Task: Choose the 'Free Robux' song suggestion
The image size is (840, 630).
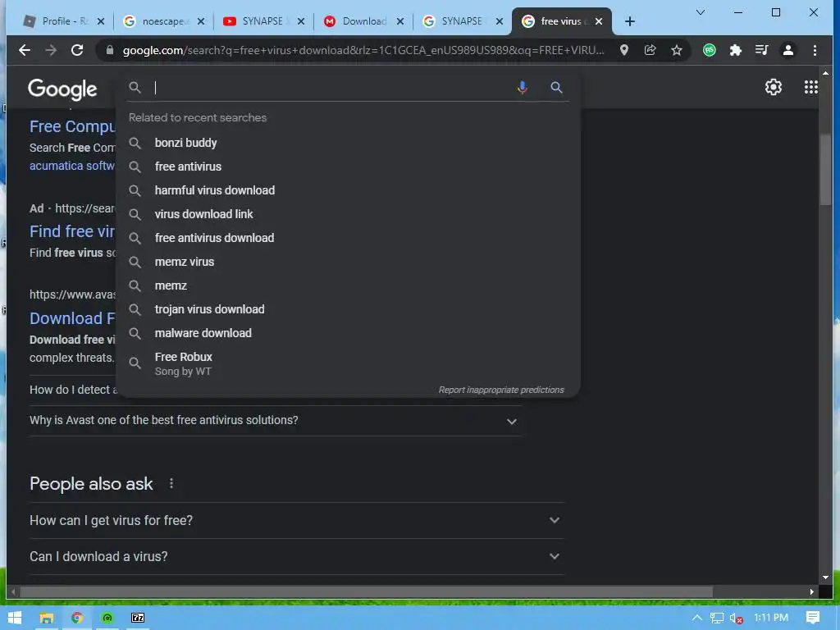Action: (348, 363)
